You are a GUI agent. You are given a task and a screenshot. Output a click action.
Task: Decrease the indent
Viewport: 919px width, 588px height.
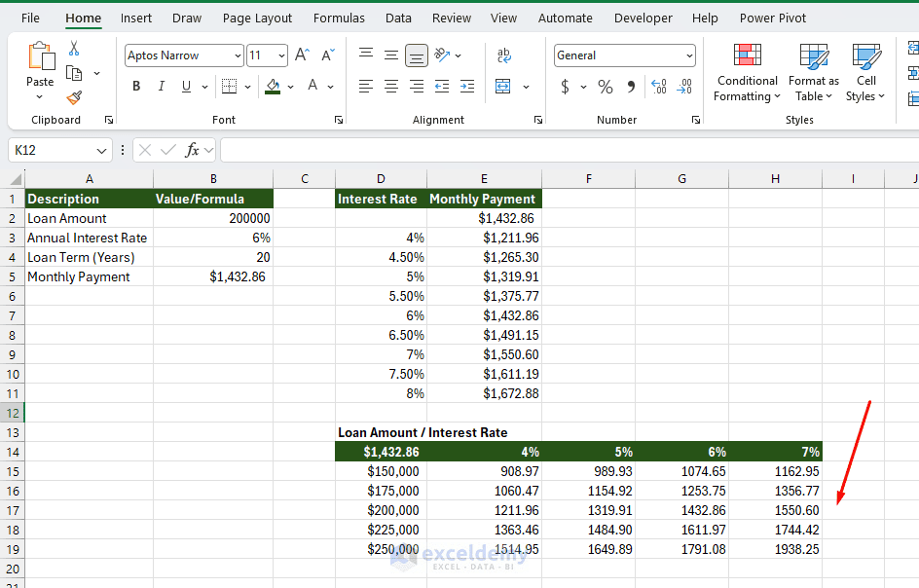coord(442,87)
